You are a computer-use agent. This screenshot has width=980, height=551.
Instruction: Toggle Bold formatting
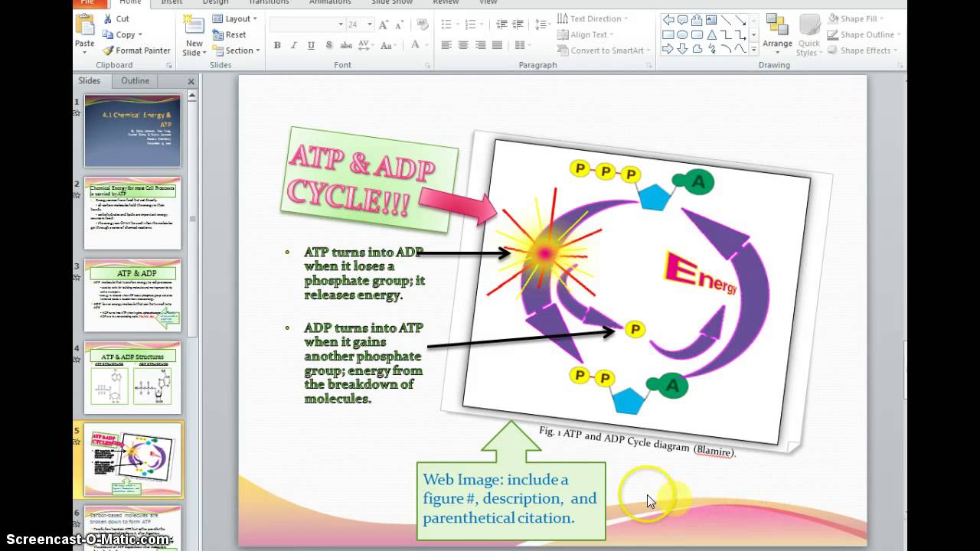click(277, 46)
